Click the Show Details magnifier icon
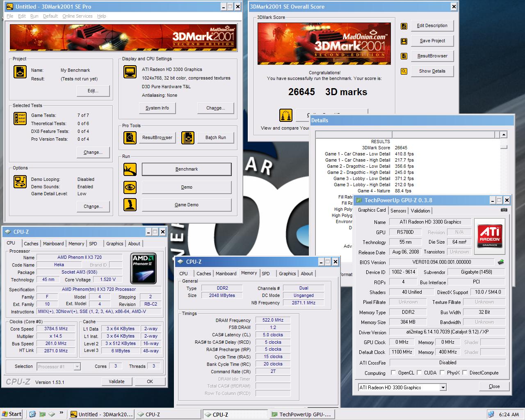The width and height of the screenshot is (525, 420). click(x=404, y=71)
